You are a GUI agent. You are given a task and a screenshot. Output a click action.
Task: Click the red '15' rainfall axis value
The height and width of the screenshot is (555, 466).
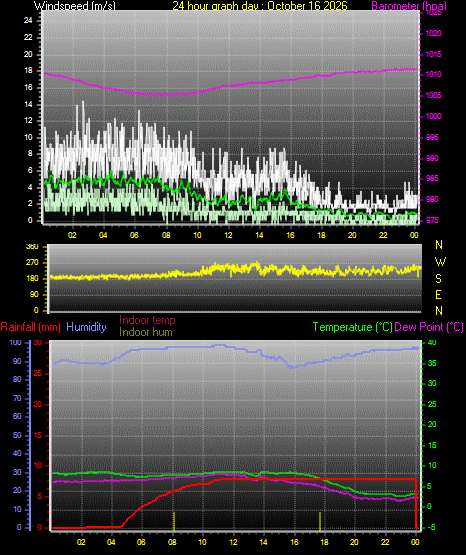38,435
